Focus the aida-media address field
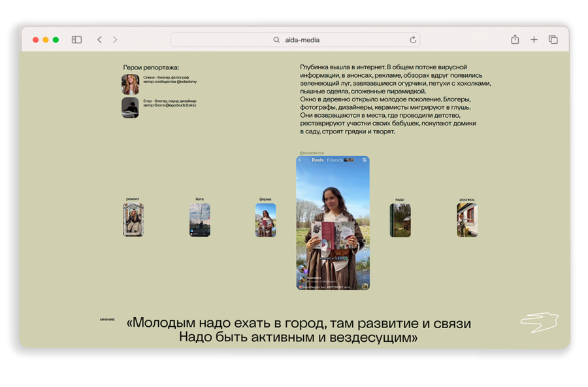The height and width of the screenshot is (387, 588). pos(295,39)
